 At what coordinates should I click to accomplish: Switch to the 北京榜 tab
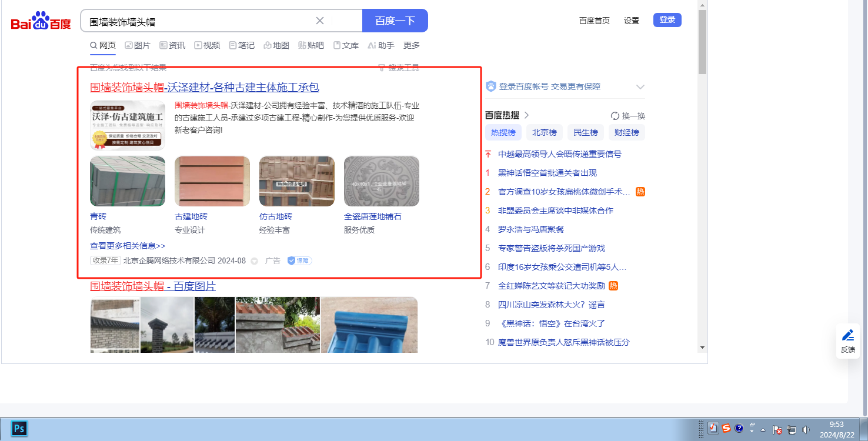pyautogui.click(x=545, y=132)
